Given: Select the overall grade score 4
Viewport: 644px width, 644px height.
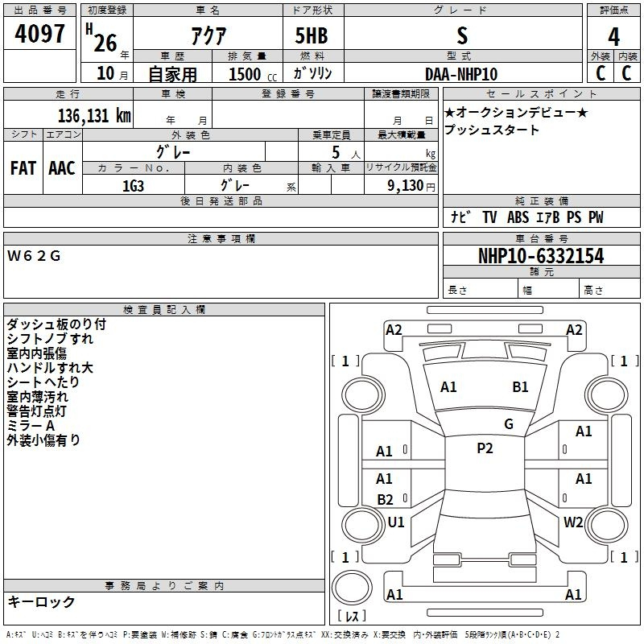Looking at the screenshot, I should click(x=613, y=37).
